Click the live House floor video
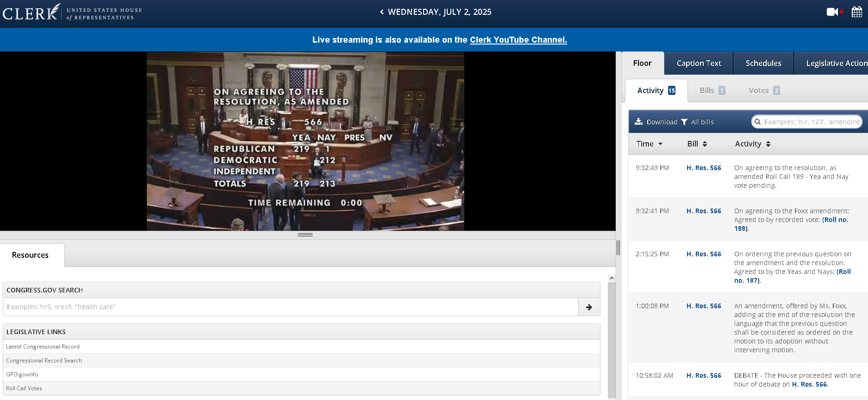868x400 pixels. pyautogui.click(x=306, y=141)
